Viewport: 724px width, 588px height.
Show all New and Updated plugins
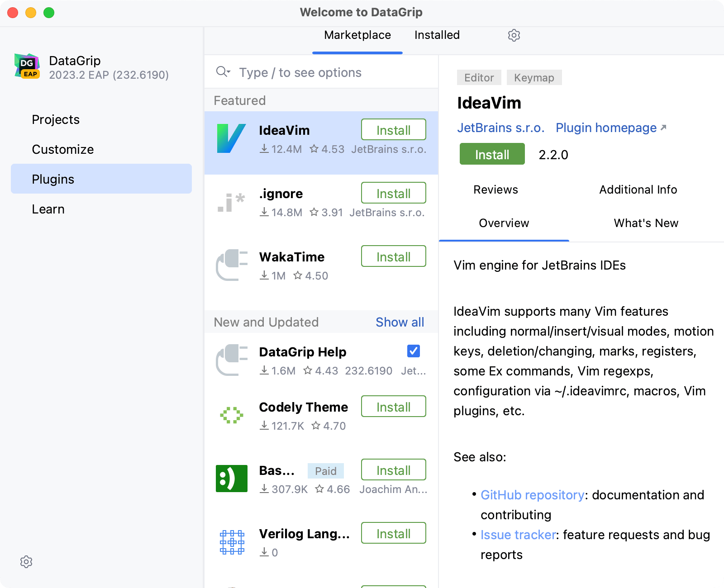point(400,322)
